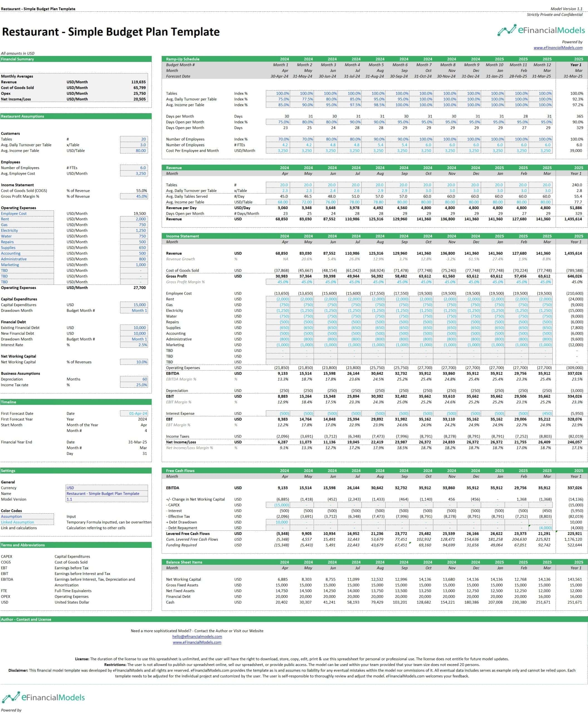This screenshot has height=713, width=588.
Task: Select the Depreciation Months input 60
Action: point(134,379)
